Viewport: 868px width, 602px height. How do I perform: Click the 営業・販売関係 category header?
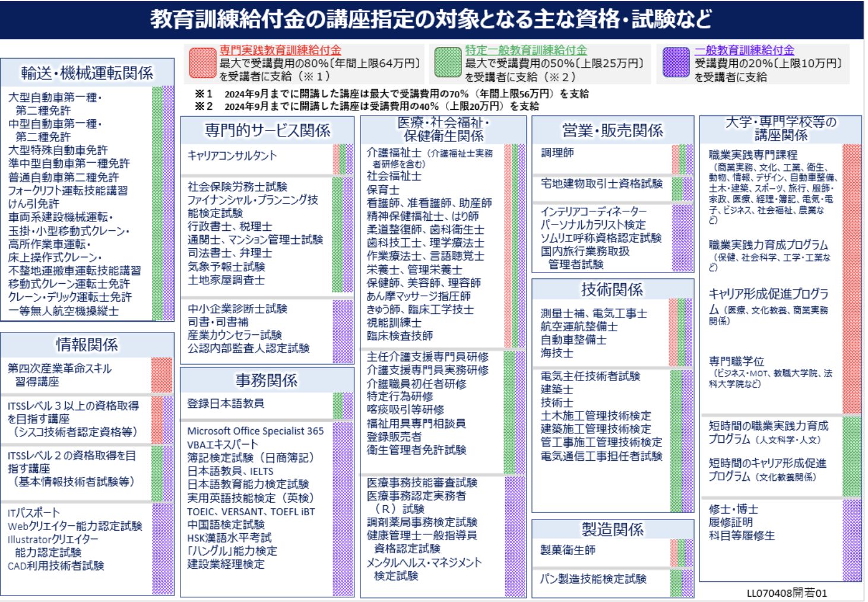coord(612,131)
